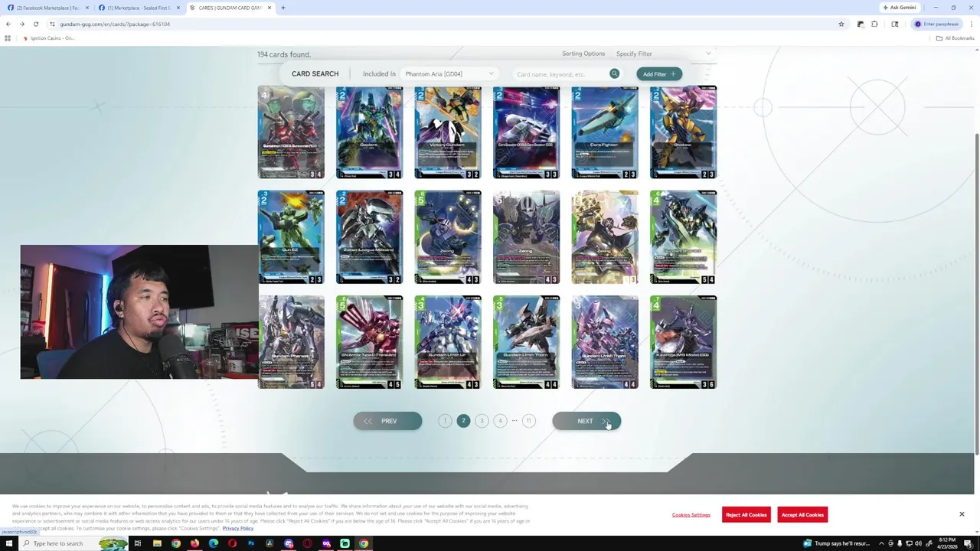The width and height of the screenshot is (980, 551).
Task: Bookmark this page with the star
Action: (841, 24)
